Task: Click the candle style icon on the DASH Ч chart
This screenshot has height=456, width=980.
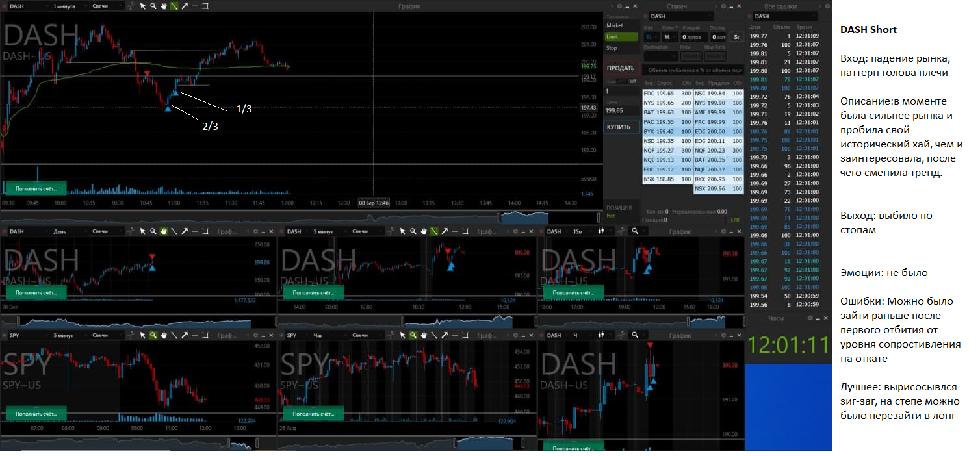Action: point(602,335)
